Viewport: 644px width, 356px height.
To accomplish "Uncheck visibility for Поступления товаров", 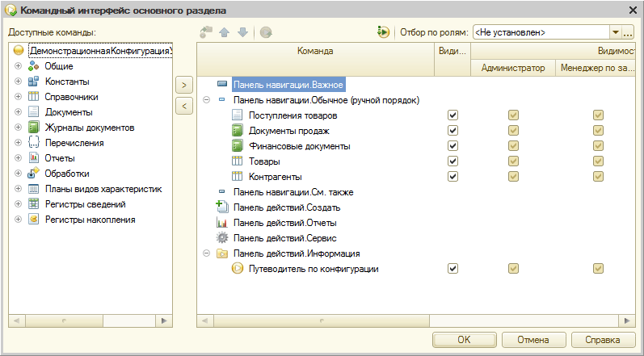I will (452, 115).
